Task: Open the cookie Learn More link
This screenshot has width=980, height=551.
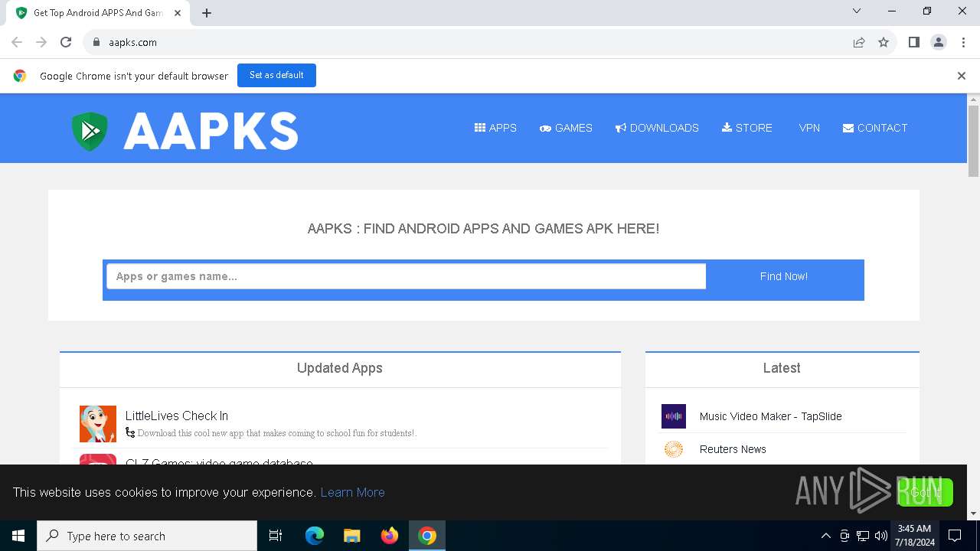Action: click(x=352, y=492)
